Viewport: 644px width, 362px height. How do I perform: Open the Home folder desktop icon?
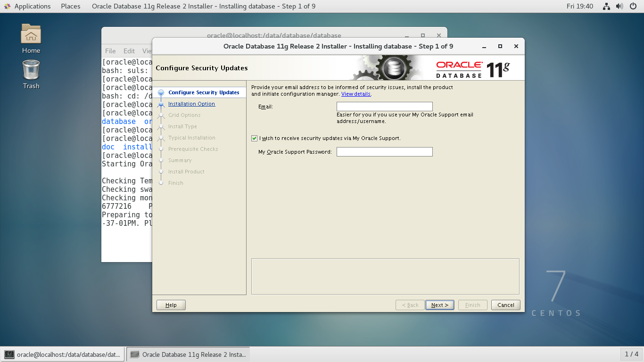click(31, 39)
